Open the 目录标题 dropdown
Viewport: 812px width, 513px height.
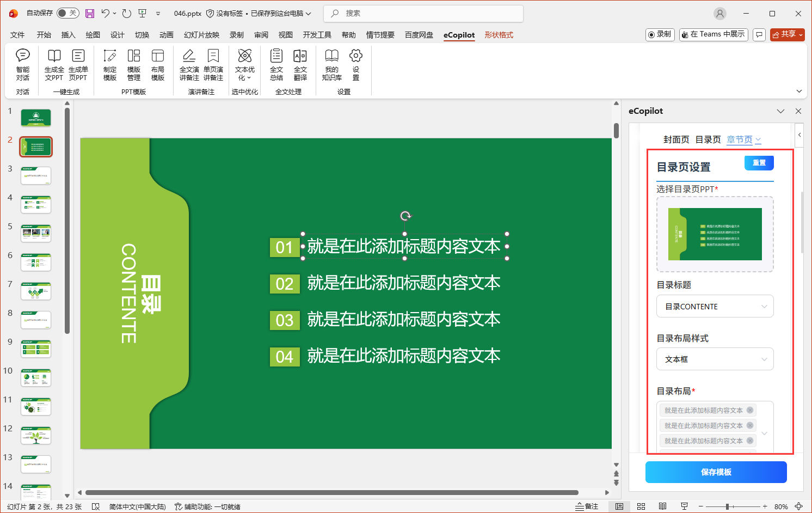point(715,306)
